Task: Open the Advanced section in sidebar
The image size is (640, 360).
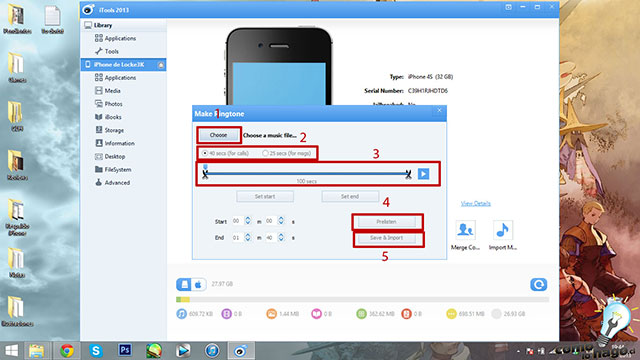Action: coord(112,182)
